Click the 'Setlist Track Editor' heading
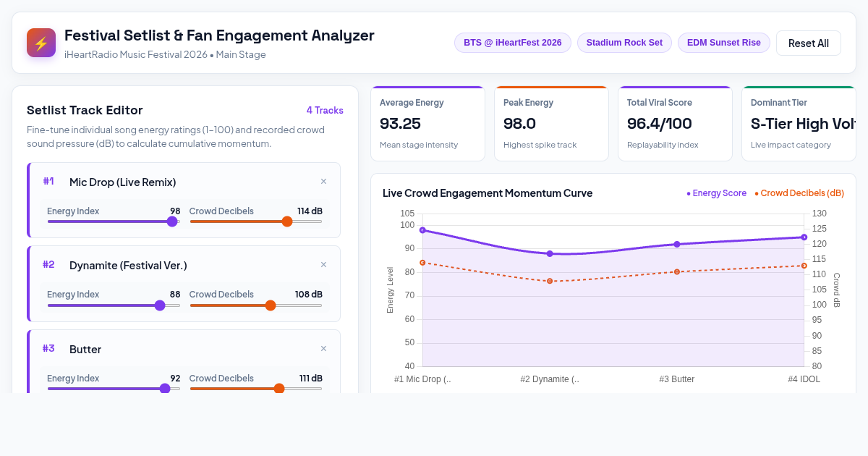This screenshot has height=456, width=868. click(85, 110)
